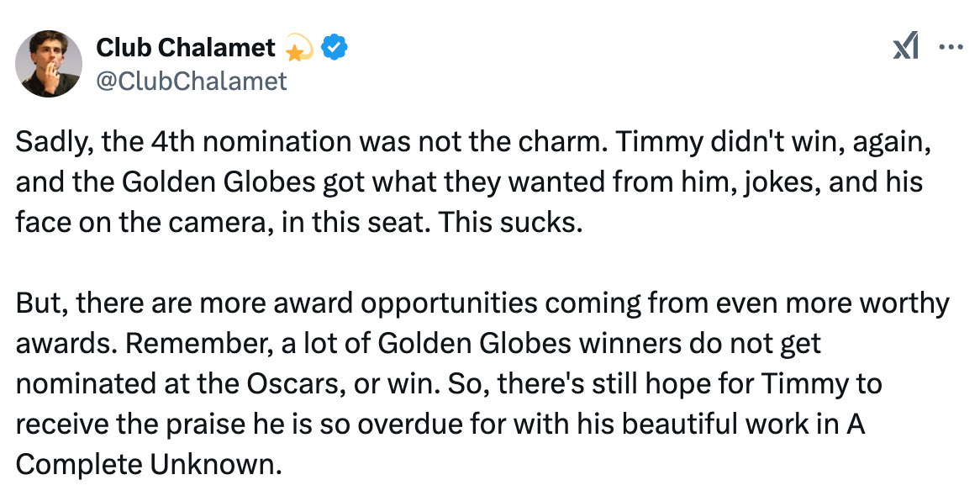Open the three-dot more options menu
This screenshot has height=501, width=980.
pos(951,47)
